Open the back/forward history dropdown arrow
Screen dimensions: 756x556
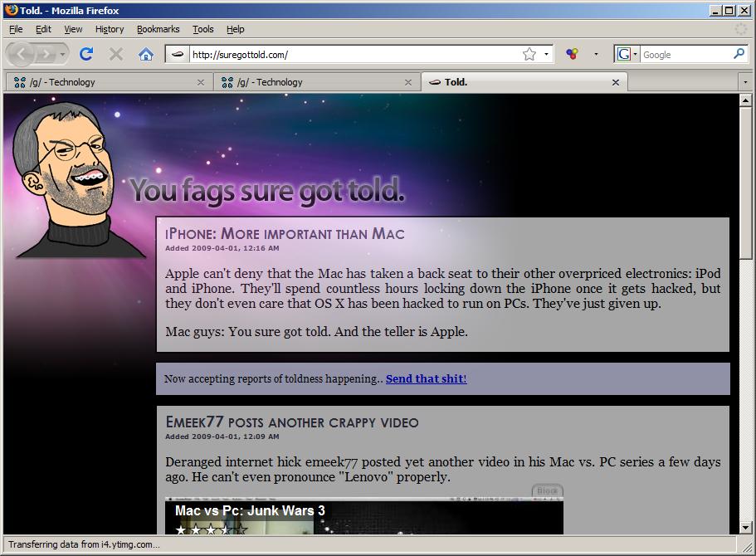(x=63, y=55)
